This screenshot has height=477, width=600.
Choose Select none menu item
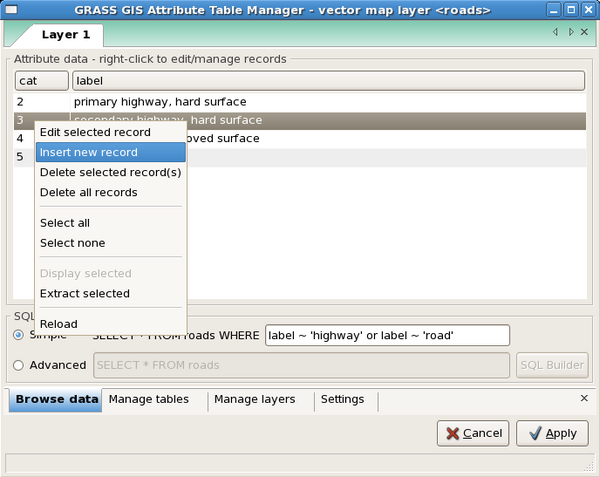[x=72, y=243]
